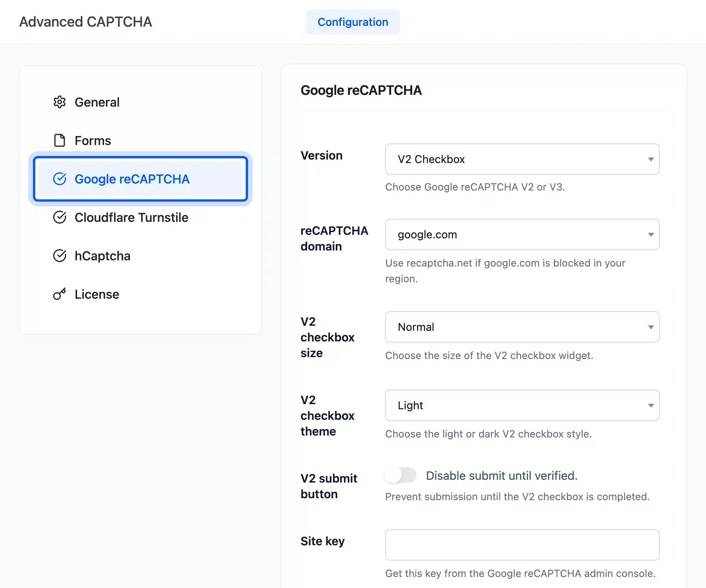
Task: Click the Advanced CAPTCHA title
Action: (x=86, y=22)
